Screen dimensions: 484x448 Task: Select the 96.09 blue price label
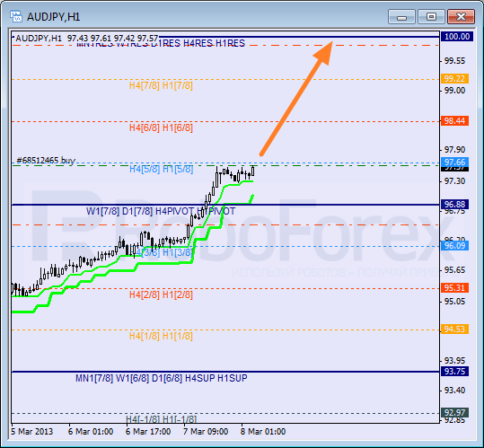pyautogui.click(x=455, y=246)
